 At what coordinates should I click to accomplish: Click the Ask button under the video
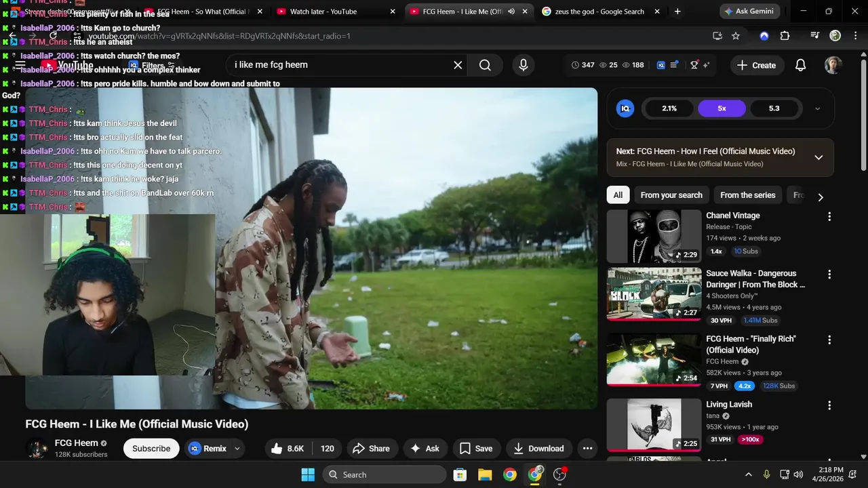click(x=425, y=449)
